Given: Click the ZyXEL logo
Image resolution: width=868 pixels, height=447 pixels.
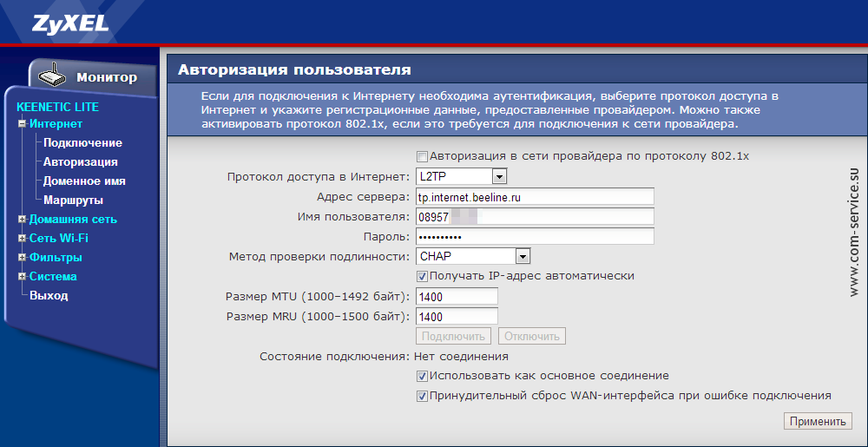Looking at the screenshot, I should coord(70,23).
